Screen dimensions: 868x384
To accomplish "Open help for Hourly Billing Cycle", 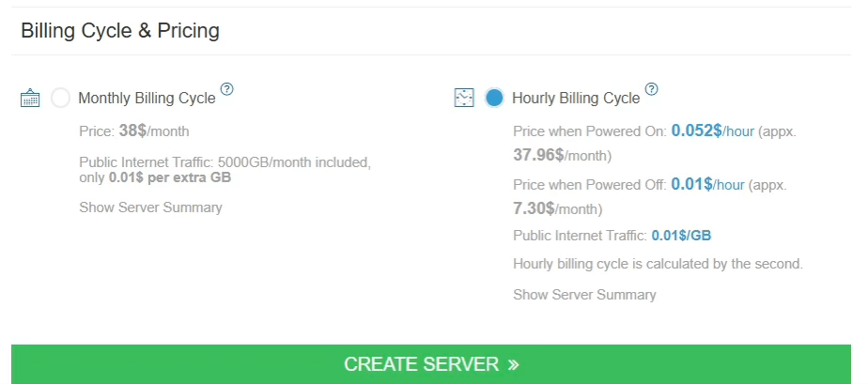I will [x=651, y=90].
